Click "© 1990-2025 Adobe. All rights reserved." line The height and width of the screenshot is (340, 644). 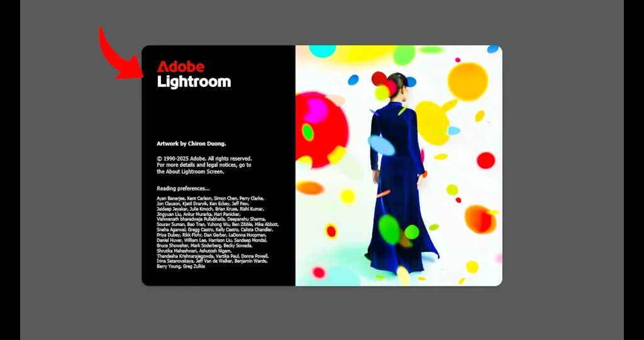(x=204, y=158)
